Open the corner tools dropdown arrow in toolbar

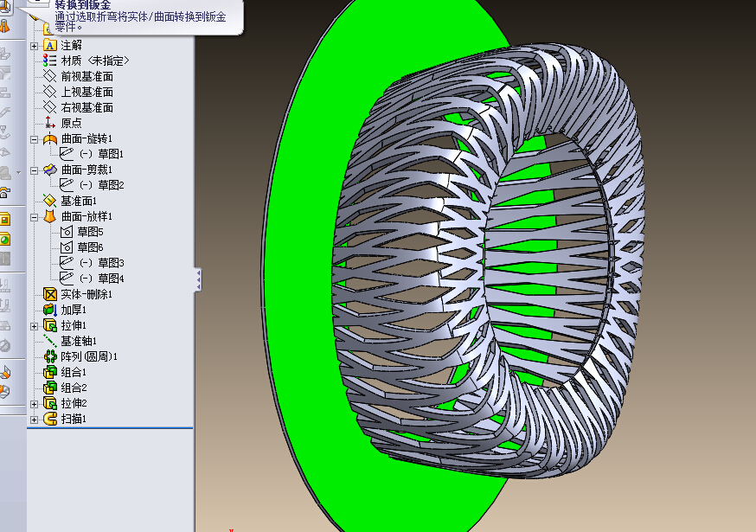click(x=18, y=172)
